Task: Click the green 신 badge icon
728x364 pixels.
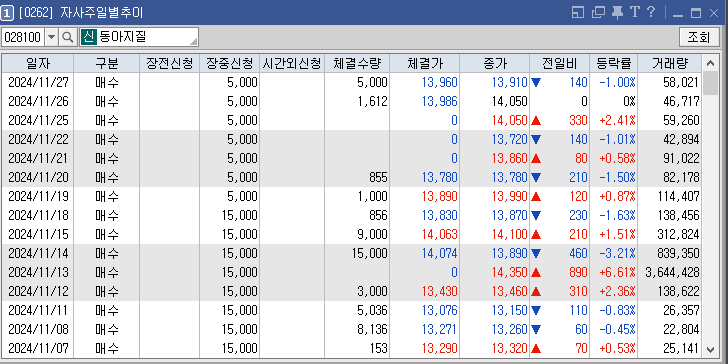Action: pos(89,37)
